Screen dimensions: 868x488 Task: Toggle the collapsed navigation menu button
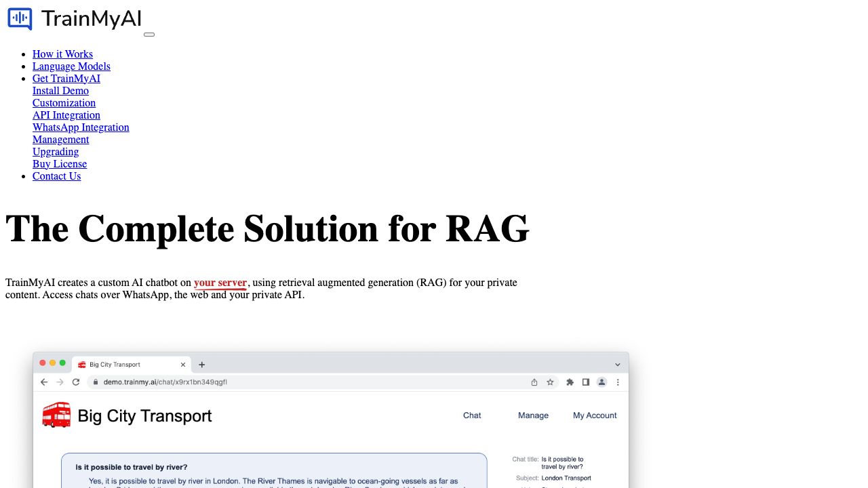point(149,34)
